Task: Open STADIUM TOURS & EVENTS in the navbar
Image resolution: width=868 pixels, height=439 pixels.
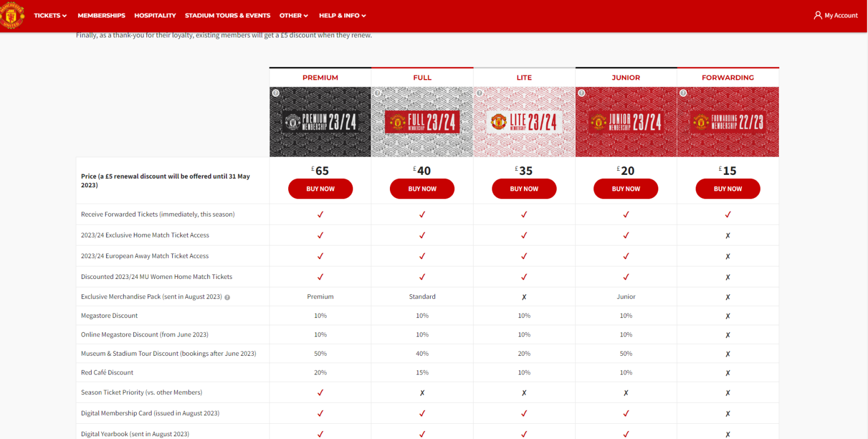Action: pyautogui.click(x=227, y=15)
